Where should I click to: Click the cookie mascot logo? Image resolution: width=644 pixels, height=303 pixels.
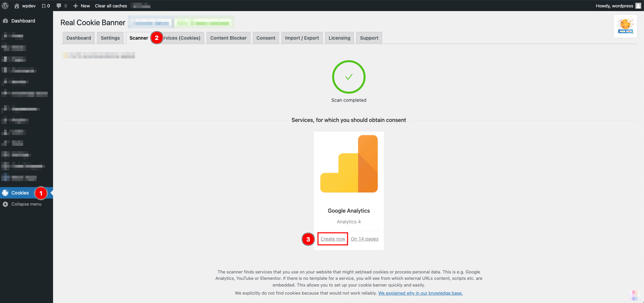click(625, 26)
